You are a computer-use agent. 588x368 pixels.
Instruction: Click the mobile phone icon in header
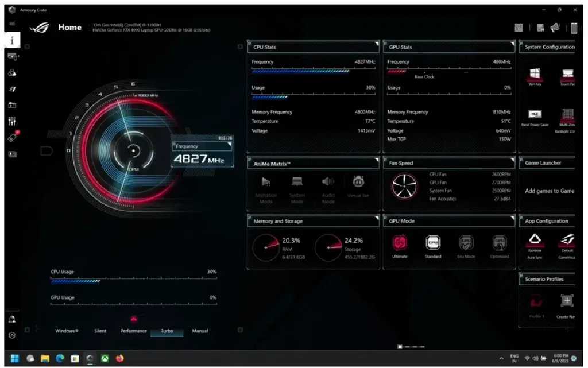point(574,28)
